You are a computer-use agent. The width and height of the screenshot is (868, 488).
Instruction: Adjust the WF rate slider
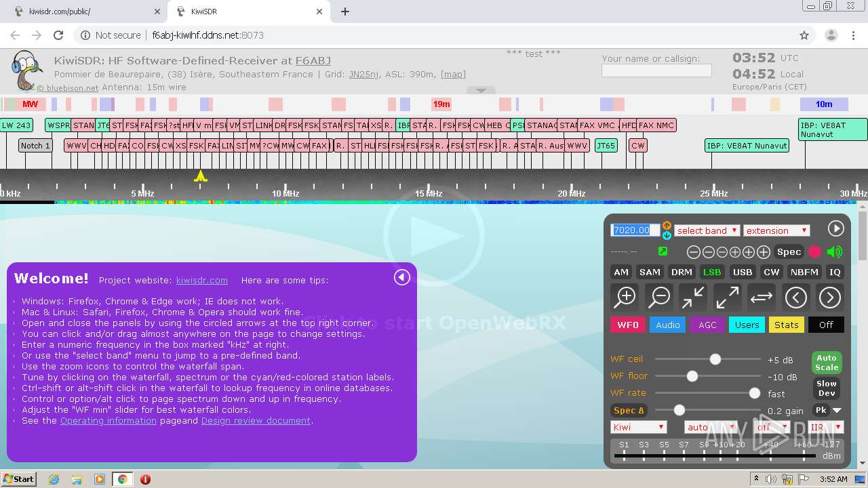click(x=708, y=393)
